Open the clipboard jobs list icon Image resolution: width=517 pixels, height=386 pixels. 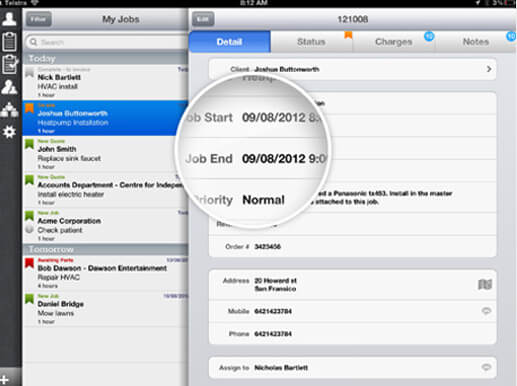(x=9, y=41)
